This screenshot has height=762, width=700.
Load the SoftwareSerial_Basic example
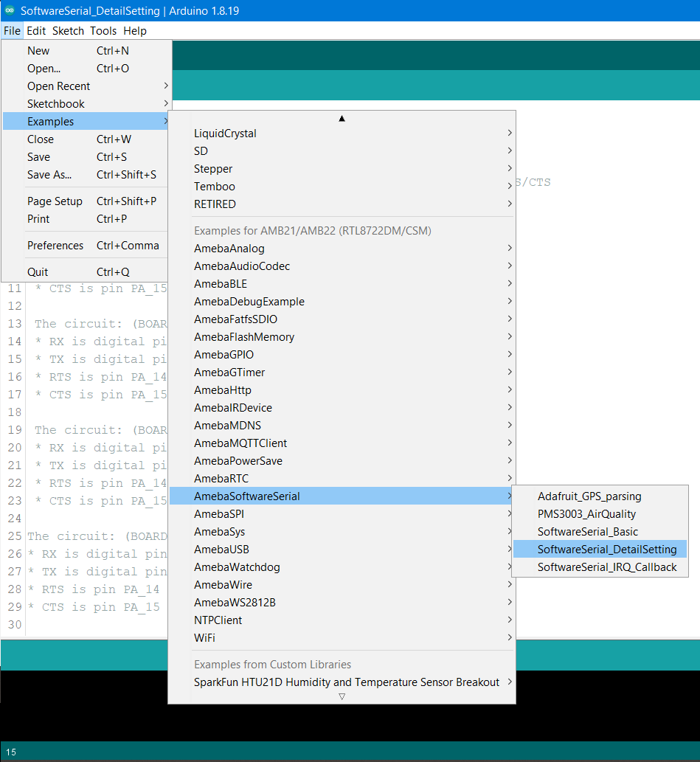(600, 532)
